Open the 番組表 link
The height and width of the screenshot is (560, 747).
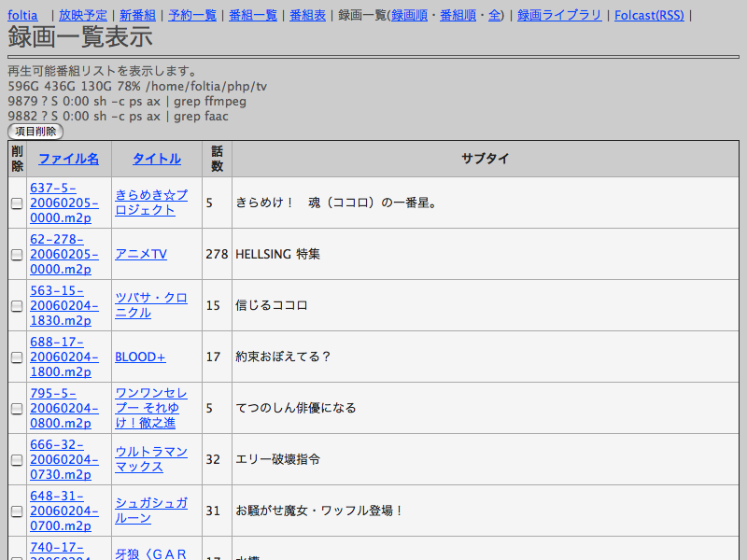pos(307,15)
